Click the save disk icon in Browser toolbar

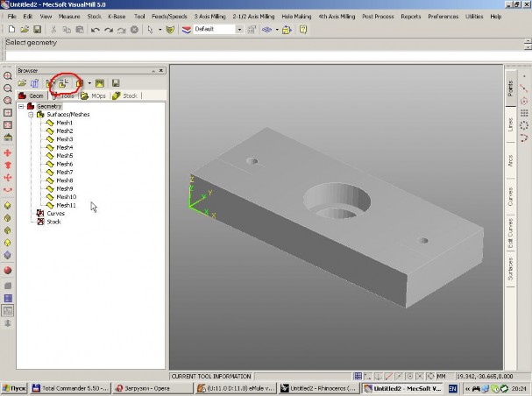[x=116, y=83]
